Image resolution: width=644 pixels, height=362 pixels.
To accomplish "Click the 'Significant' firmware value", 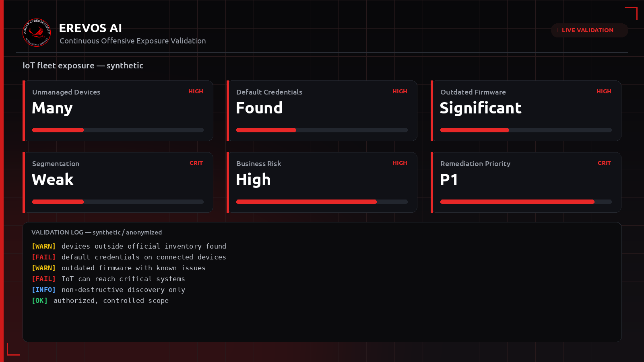I will [x=481, y=108].
